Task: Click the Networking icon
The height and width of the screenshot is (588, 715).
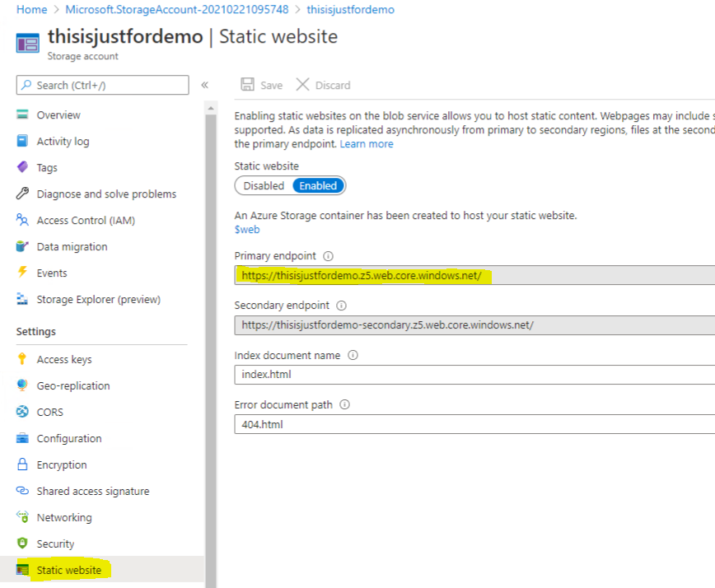Action: [x=22, y=516]
